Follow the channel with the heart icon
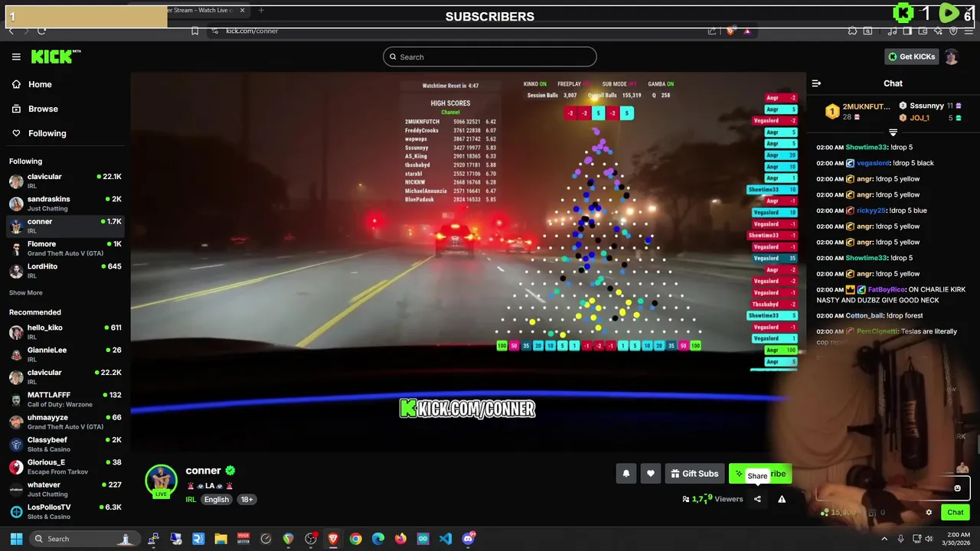Screen dimensions: 980x551 pyautogui.click(x=651, y=474)
